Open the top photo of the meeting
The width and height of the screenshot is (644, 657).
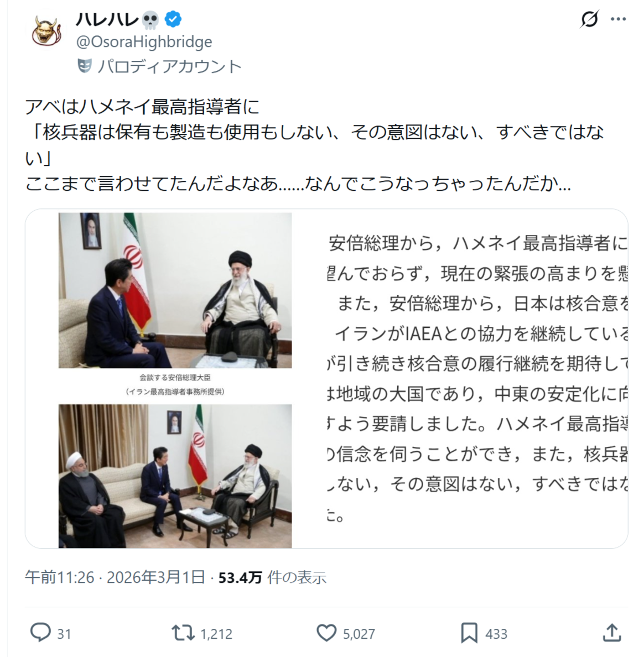(175, 290)
